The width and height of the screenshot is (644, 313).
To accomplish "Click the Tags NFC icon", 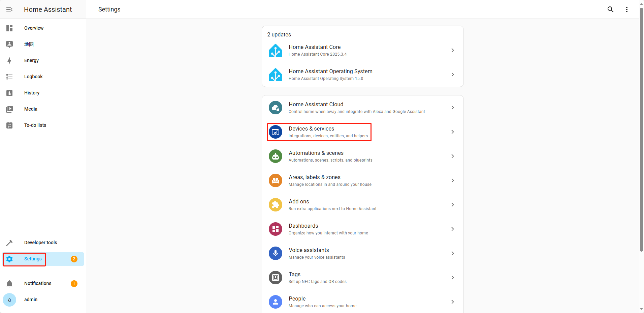I will 276,278.
